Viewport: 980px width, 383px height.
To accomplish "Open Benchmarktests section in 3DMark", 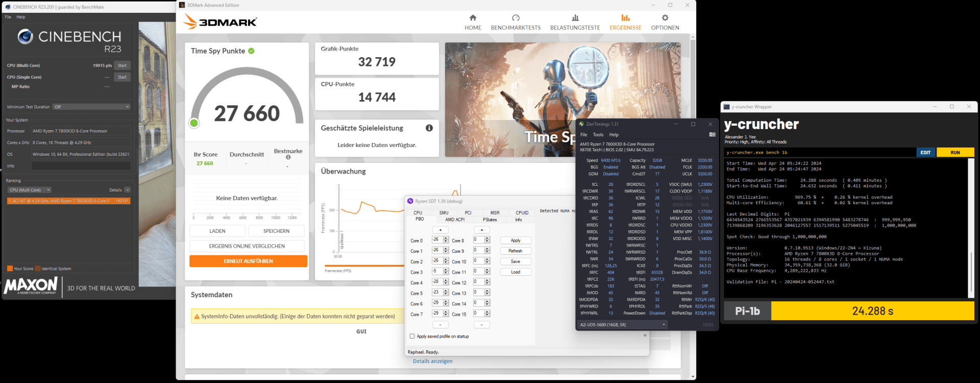I will 516,22.
